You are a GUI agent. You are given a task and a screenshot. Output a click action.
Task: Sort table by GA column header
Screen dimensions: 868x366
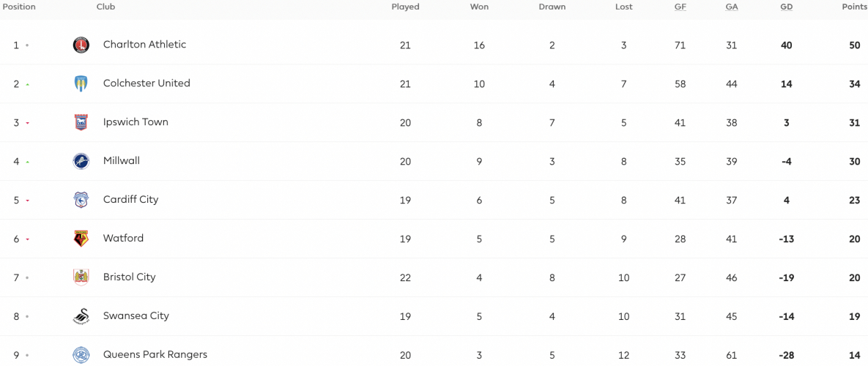click(x=732, y=7)
